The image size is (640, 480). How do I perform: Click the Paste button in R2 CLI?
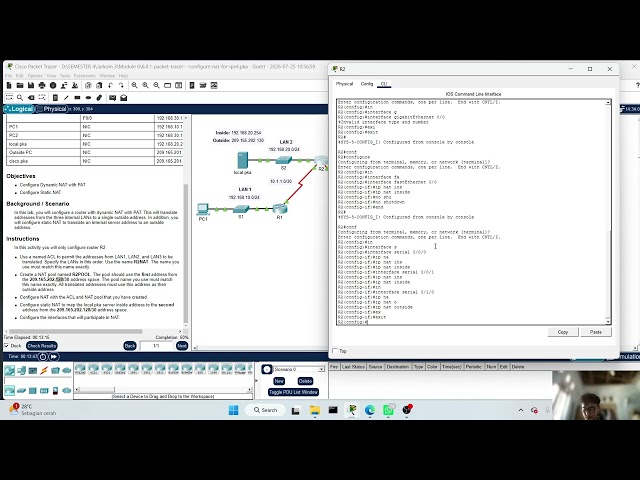click(596, 332)
